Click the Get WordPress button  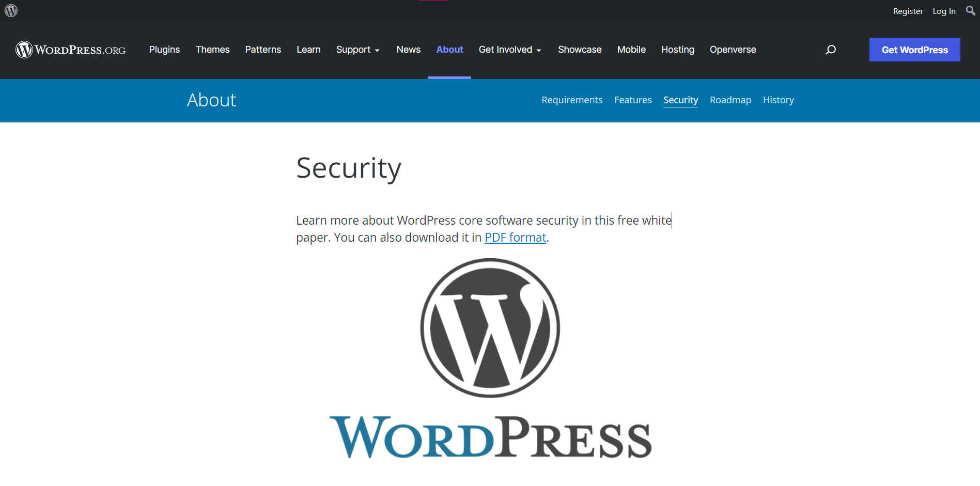click(914, 50)
